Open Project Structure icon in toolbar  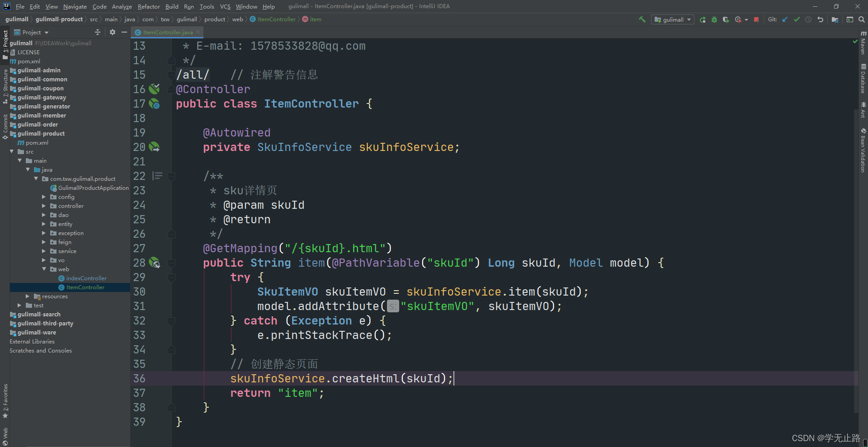835,19
